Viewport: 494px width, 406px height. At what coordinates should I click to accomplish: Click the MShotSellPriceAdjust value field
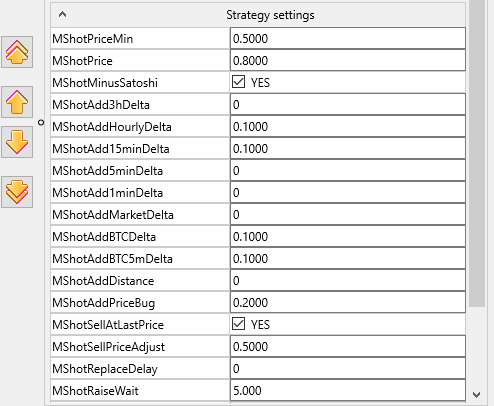point(348,347)
